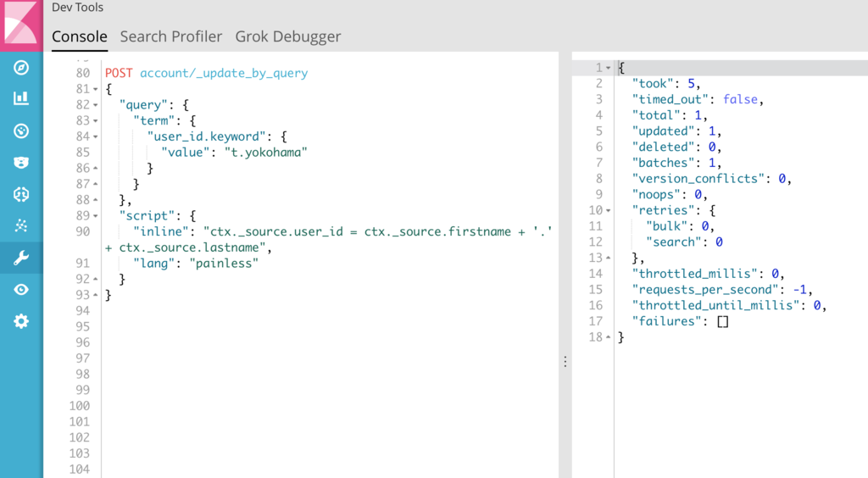Screen dimensions: 868x478
Task: Open Visualize bar chart icon
Action: click(x=21, y=98)
